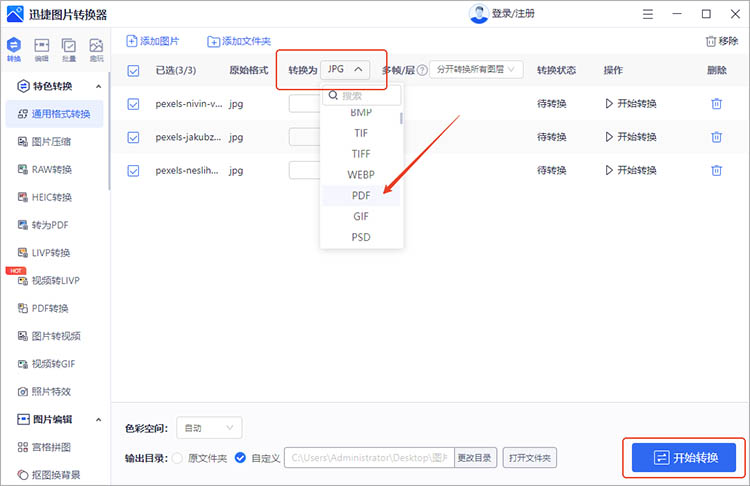Collapse the 图片编辑 section
750x486 pixels.
point(99,420)
